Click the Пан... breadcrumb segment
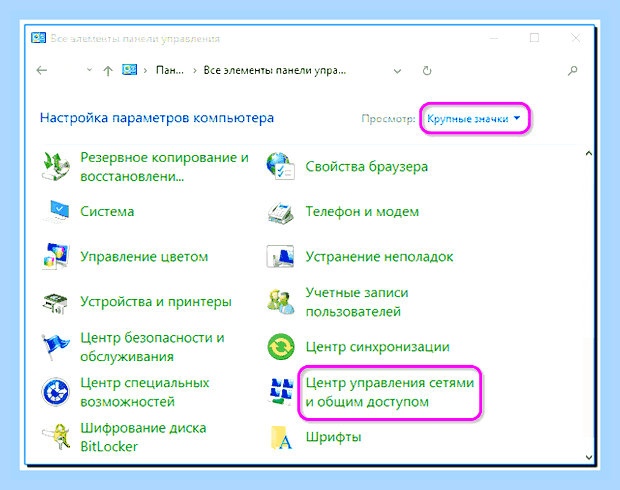Image resolution: width=620 pixels, height=490 pixels. 170,70
